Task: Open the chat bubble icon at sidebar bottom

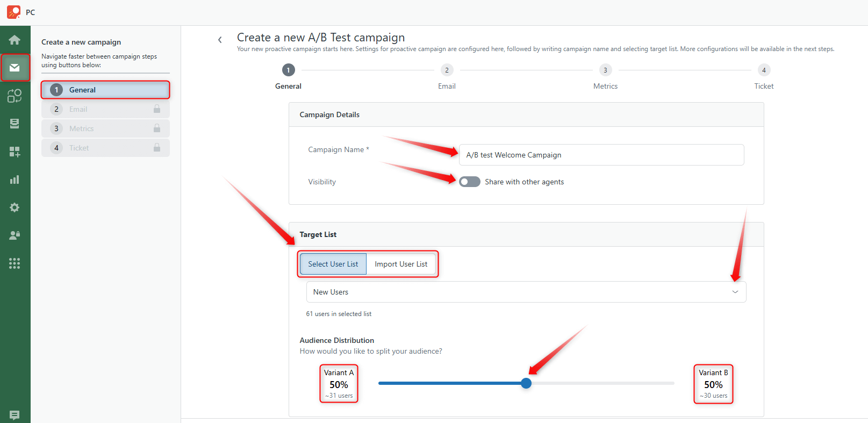Action: [15, 415]
